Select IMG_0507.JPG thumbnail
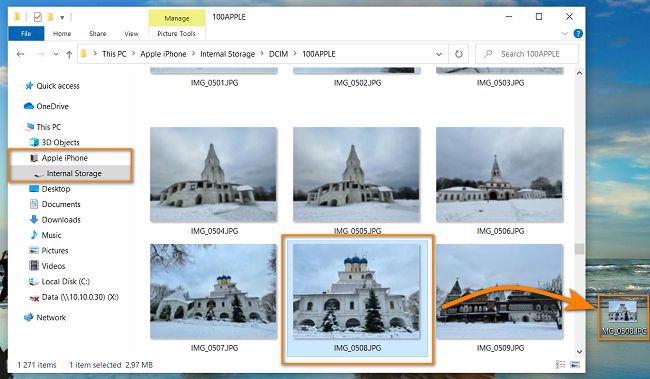Image resolution: width=650 pixels, height=379 pixels. [x=213, y=292]
